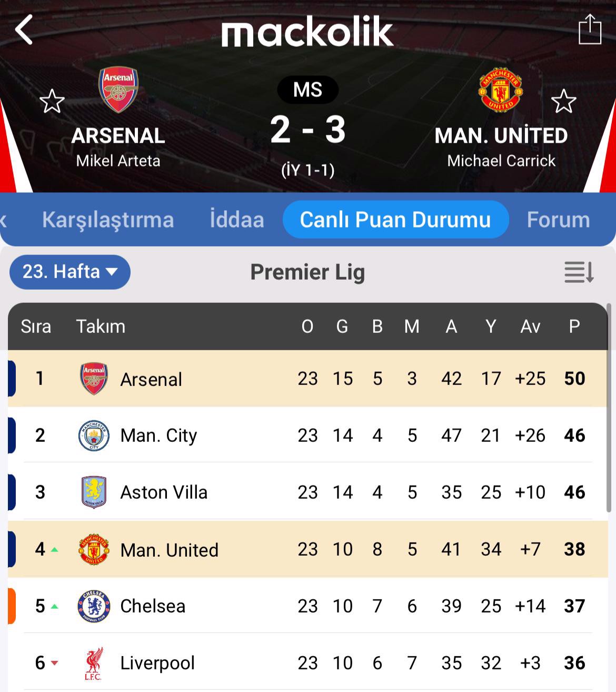Tap the share icon at top right
Viewport: 616px width, 692px height.
[589, 30]
